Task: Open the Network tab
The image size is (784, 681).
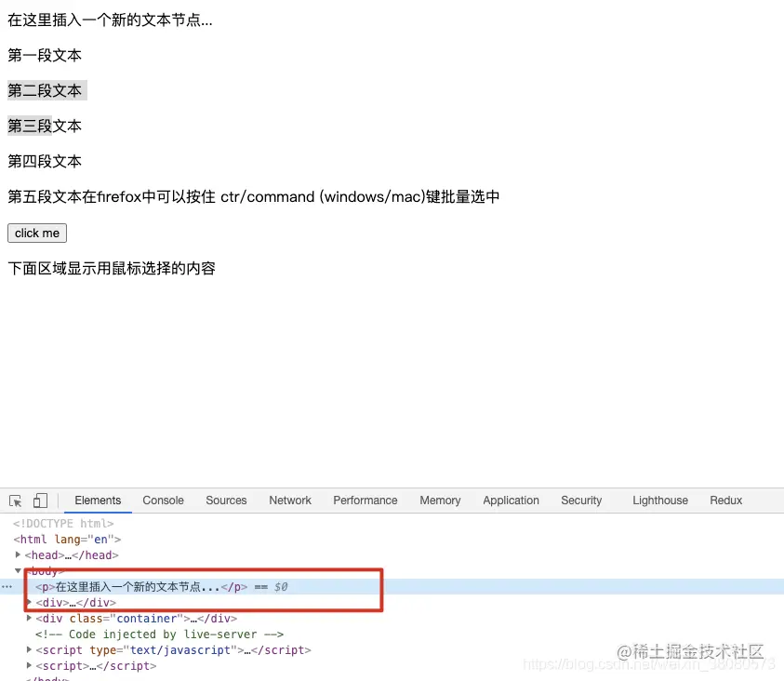Action: pos(290,501)
